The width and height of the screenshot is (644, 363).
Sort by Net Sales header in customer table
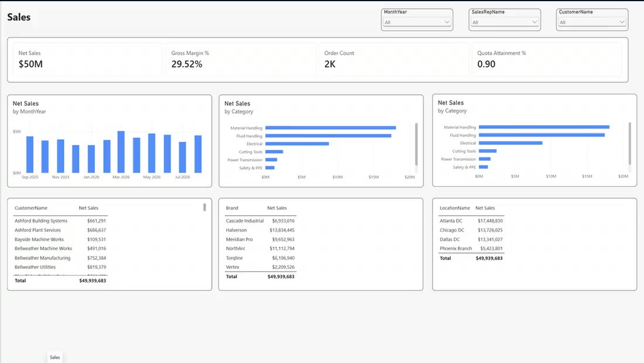pos(88,208)
